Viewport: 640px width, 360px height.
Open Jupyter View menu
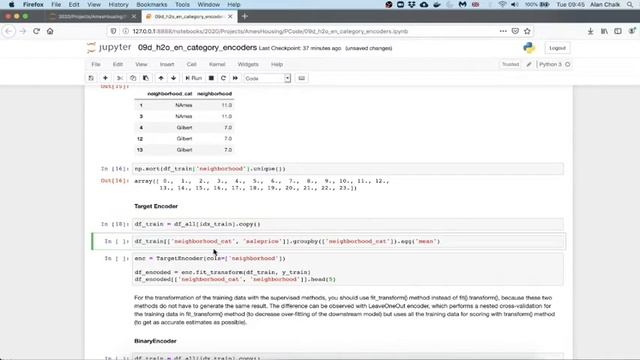tap(141, 64)
